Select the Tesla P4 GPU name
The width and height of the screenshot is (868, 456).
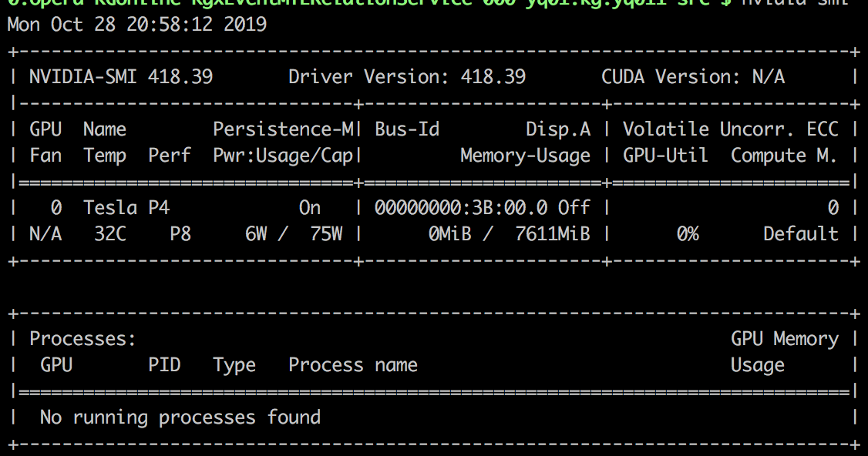point(126,207)
